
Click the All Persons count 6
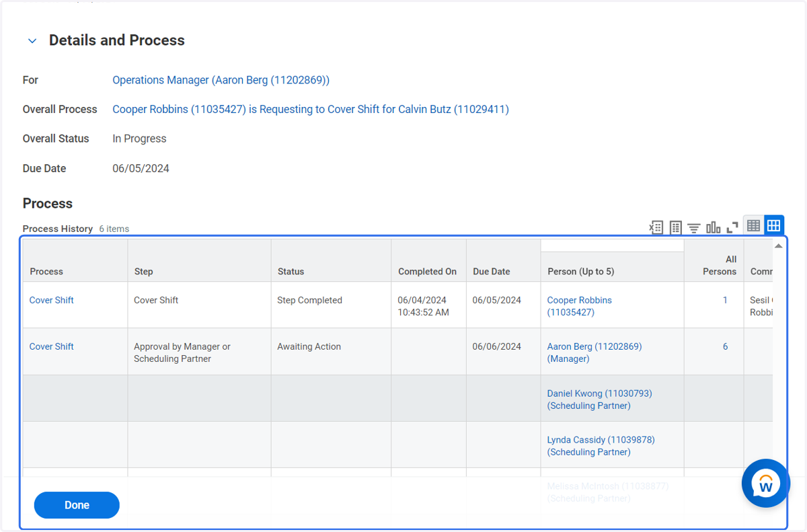[x=725, y=346]
